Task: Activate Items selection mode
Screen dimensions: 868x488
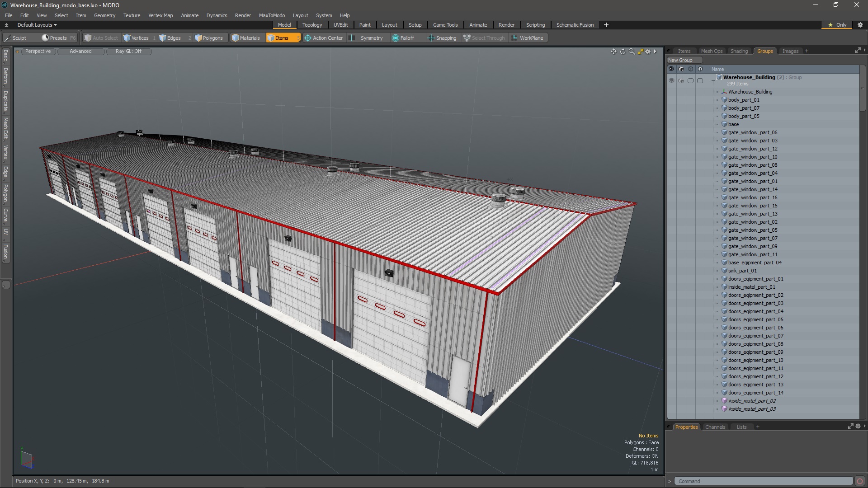Action: point(282,38)
